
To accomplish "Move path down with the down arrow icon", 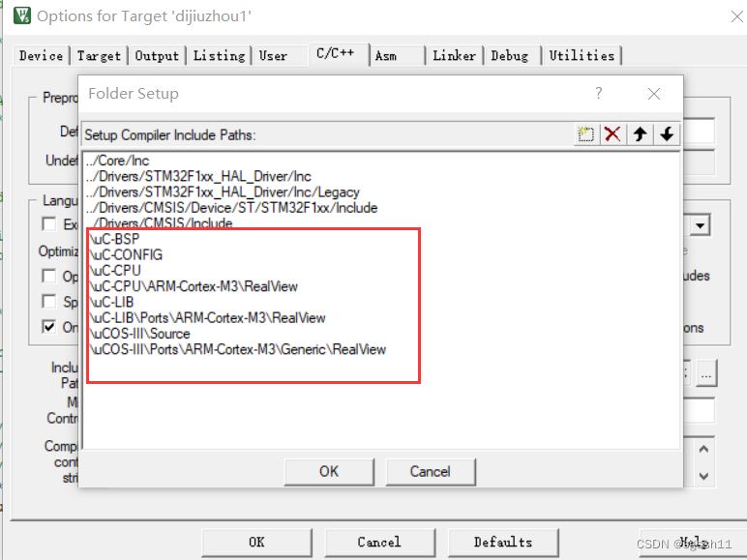I will point(667,133).
